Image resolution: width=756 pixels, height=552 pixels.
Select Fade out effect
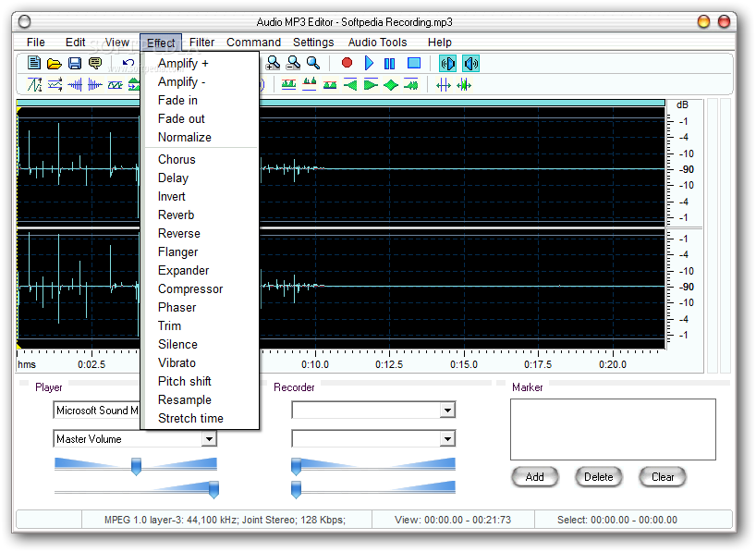[202, 118]
